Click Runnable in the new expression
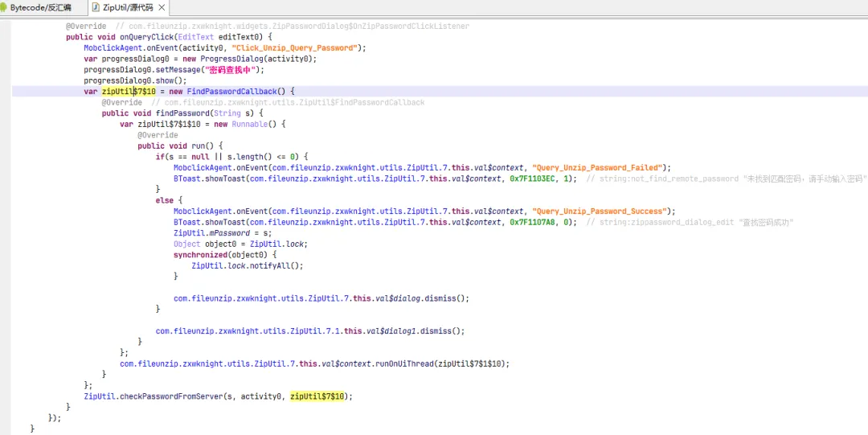The width and height of the screenshot is (868, 435). pos(250,124)
